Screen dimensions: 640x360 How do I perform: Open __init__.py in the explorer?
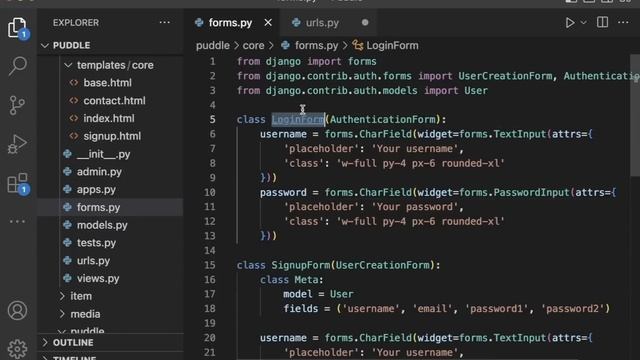click(104, 154)
